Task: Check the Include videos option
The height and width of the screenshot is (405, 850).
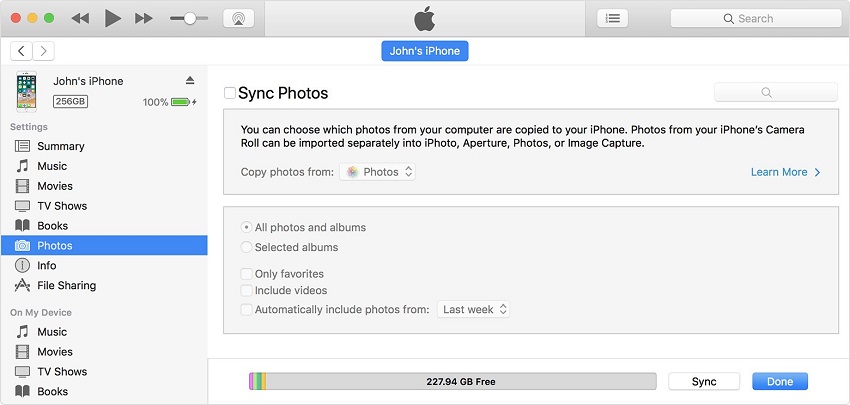Action: pos(246,291)
